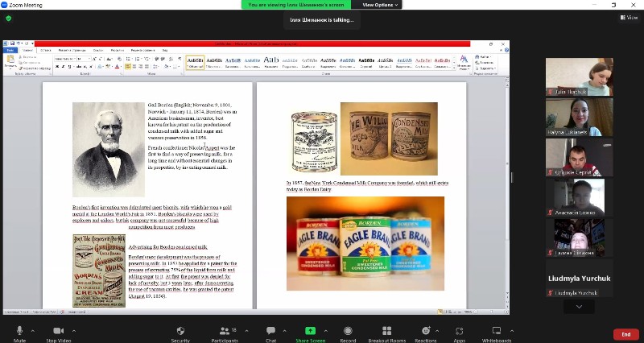Image resolution: width=644 pixels, height=343 pixels.
Task: Expand video options arrow beside Stop Video
Action: [x=76, y=330]
